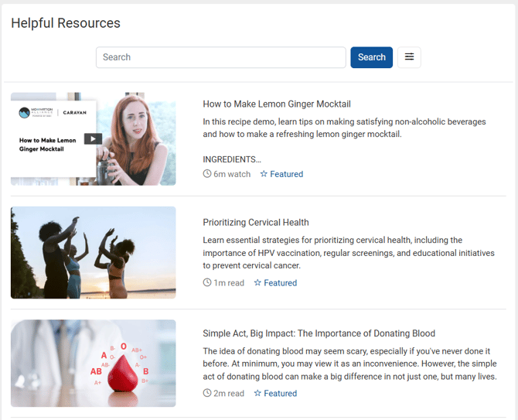This screenshot has height=420, width=518.
Task: Toggle Featured label on Donating Blood article
Action: coord(280,394)
